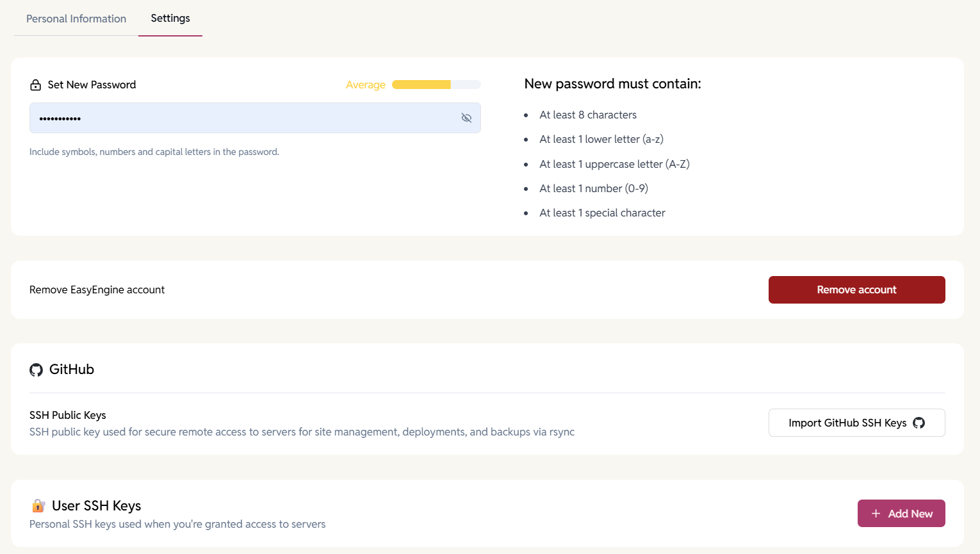Click the 'At least 1 special character' requirement
The height and width of the screenshot is (554, 980).
(602, 213)
